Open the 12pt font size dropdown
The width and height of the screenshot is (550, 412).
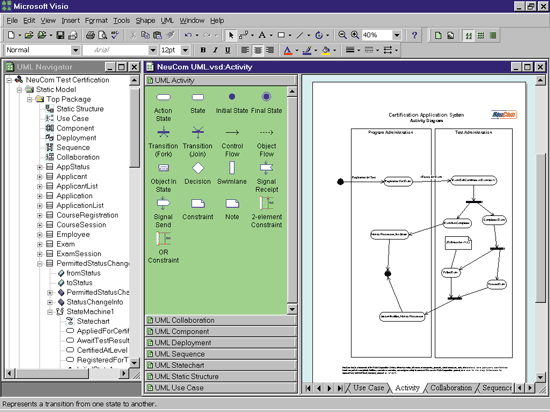(185, 50)
